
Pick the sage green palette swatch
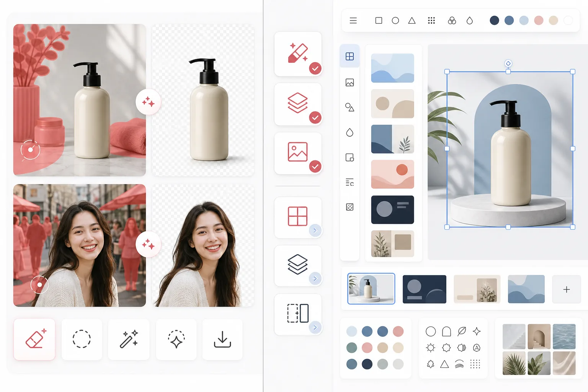(x=351, y=348)
